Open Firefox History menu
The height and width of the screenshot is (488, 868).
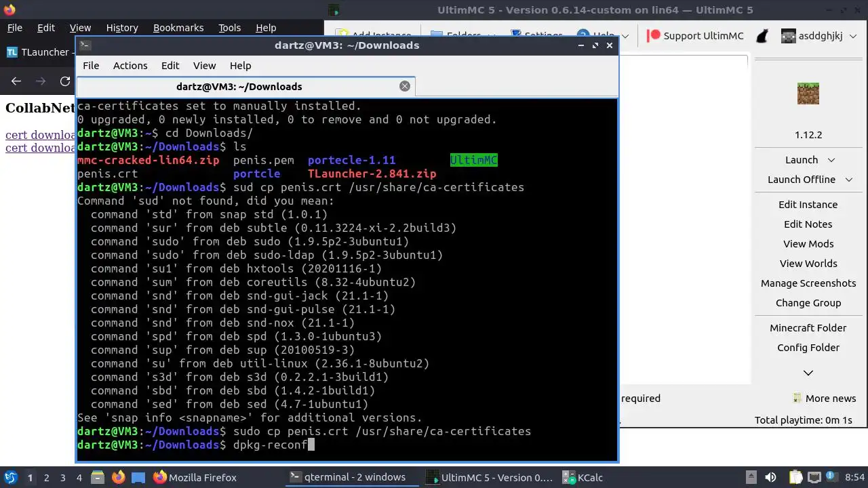122,28
